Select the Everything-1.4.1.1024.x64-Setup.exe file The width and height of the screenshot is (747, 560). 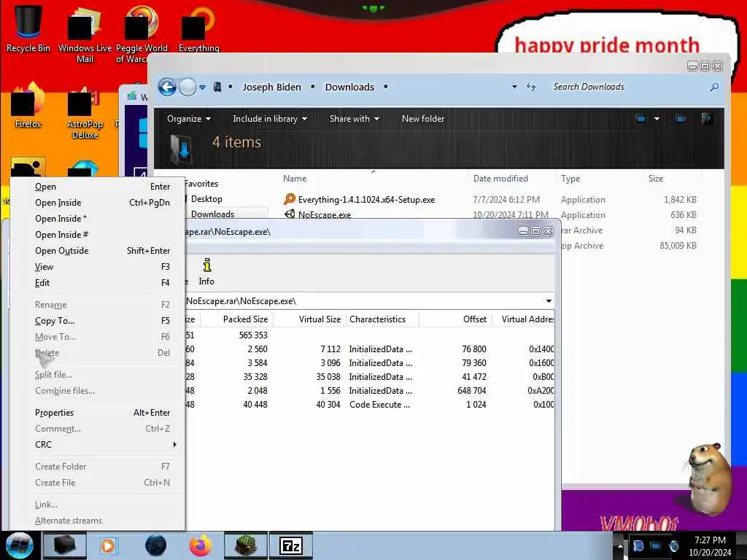[366, 200]
